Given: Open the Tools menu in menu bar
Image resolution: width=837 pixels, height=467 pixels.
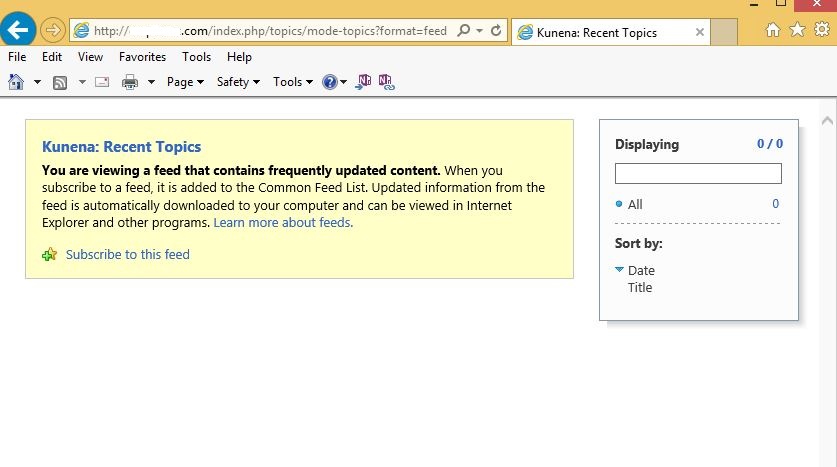Looking at the screenshot, I should click(x=196, y=57).
